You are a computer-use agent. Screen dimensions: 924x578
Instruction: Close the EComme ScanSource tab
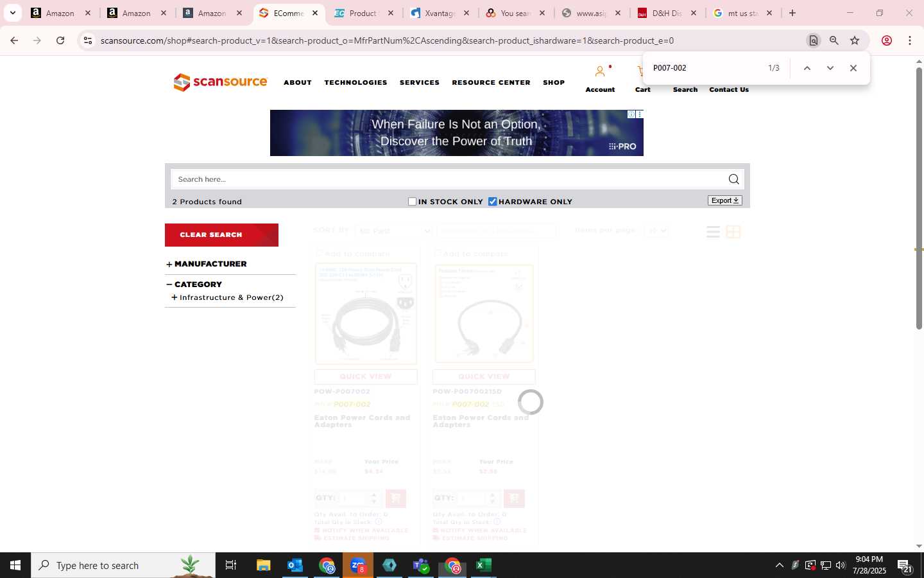315,13
